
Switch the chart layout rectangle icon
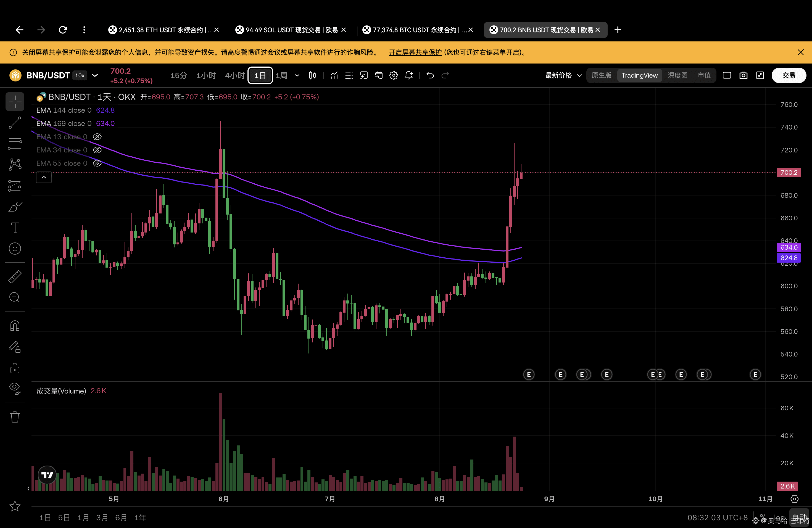point(727,75)
